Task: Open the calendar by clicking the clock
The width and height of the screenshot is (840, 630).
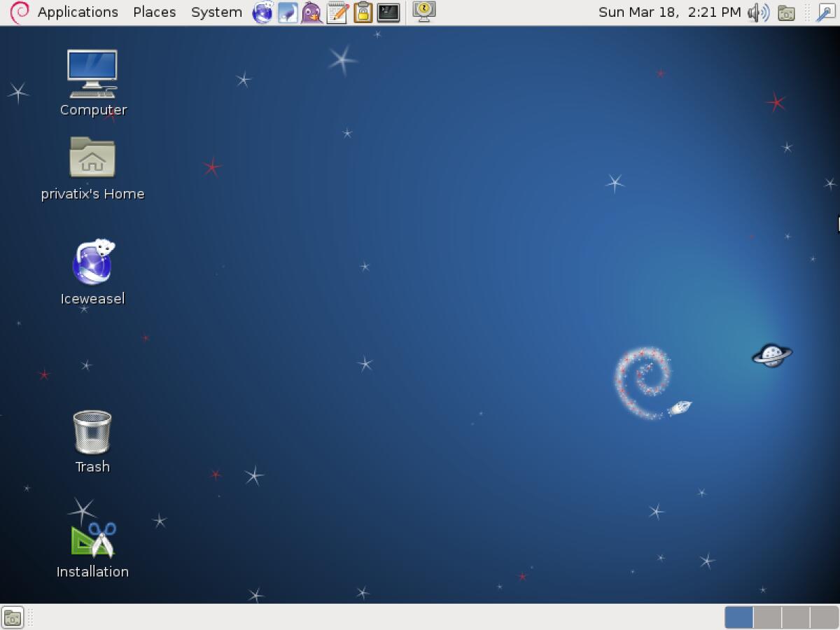Action: tap(670, 12)
